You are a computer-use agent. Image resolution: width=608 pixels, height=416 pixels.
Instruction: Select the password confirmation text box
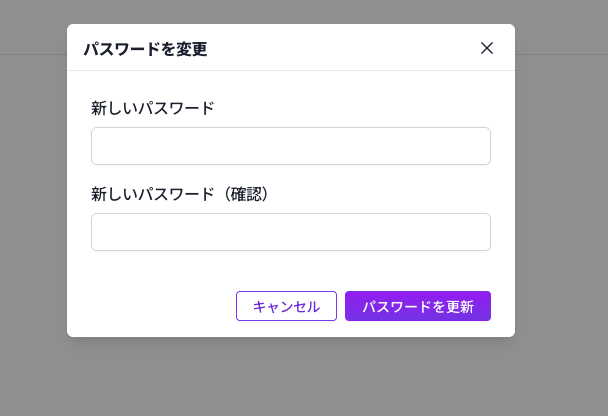pos(290,232)
